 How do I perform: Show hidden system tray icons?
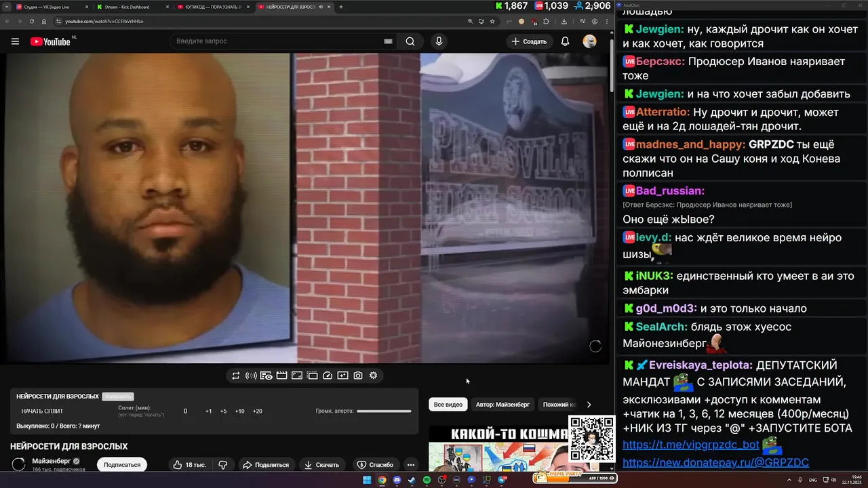point(789,480)
